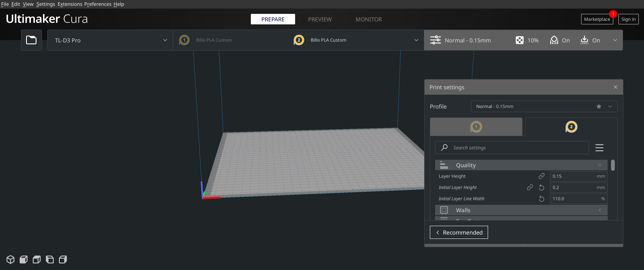Open the TL-D3 Pro printer dropdown
Screen dimensions: 644x270
coord(110,40)
